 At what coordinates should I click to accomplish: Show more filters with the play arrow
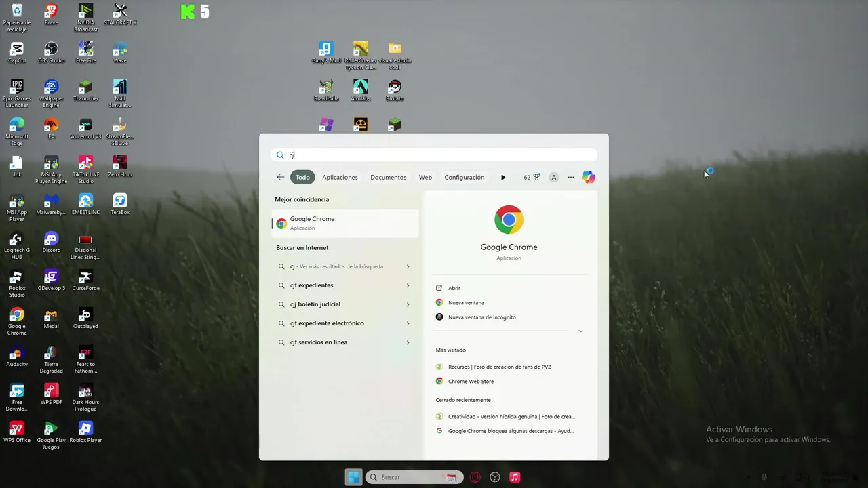[503, 177]
